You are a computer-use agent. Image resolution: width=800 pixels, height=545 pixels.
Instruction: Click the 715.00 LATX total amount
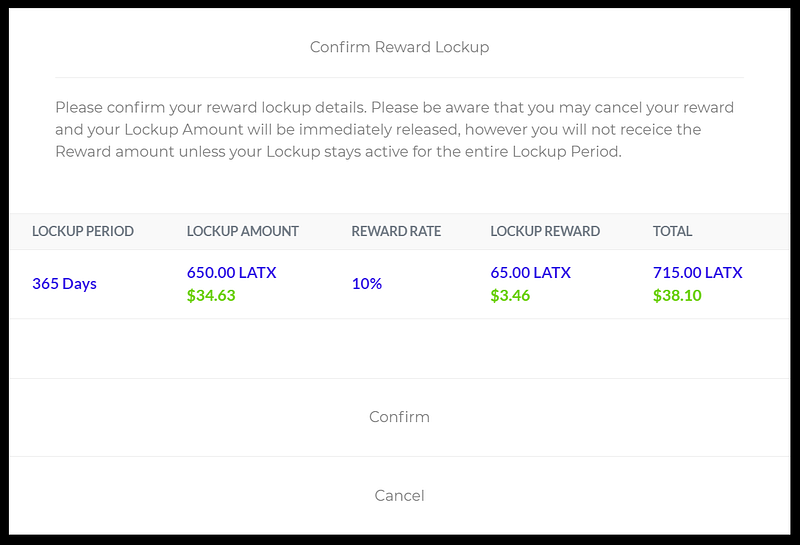pyautogui.click(x=698, y=272)
